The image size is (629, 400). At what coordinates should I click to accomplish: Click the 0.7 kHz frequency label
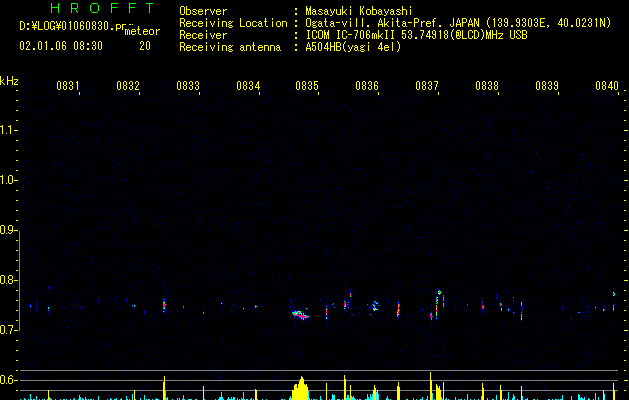(8, 330)
